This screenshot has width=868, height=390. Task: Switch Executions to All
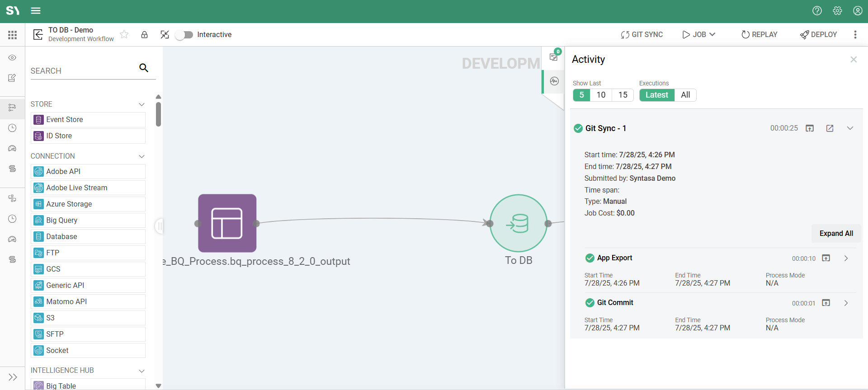point(685,95)
